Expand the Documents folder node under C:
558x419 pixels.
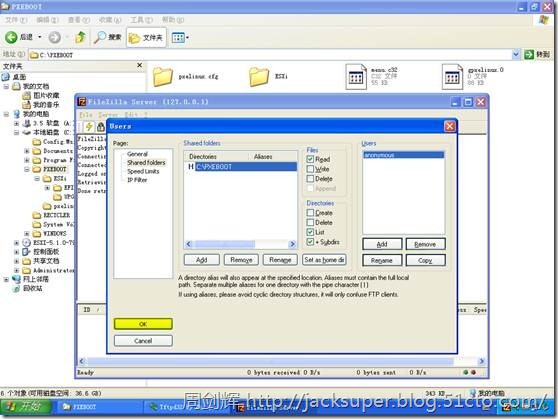(x=26, y=151)
